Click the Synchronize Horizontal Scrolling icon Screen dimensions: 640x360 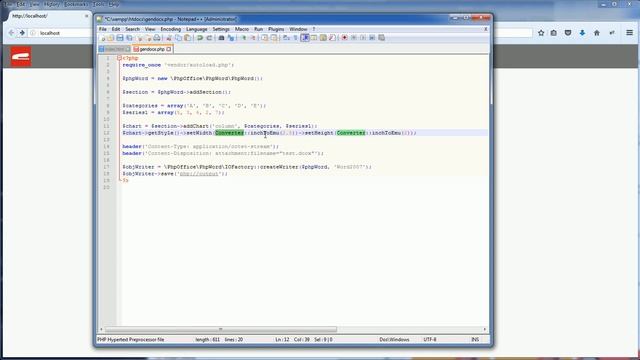point(274,38)
